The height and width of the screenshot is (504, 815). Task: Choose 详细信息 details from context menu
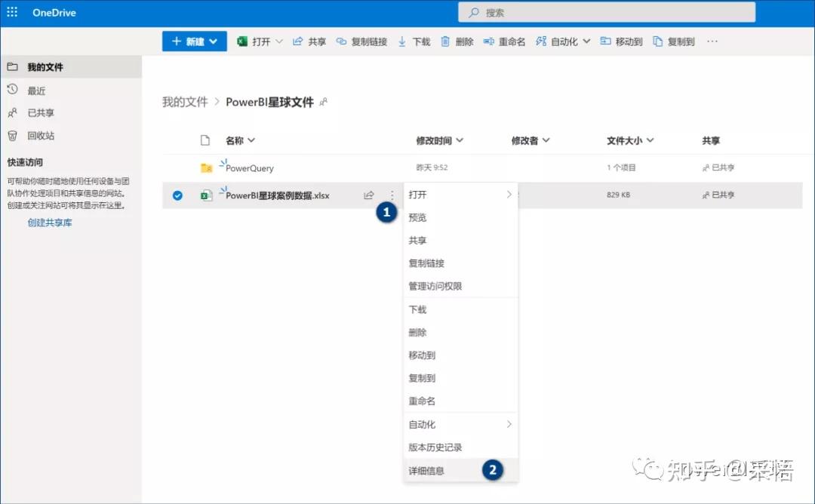click(x=461, y=471)
